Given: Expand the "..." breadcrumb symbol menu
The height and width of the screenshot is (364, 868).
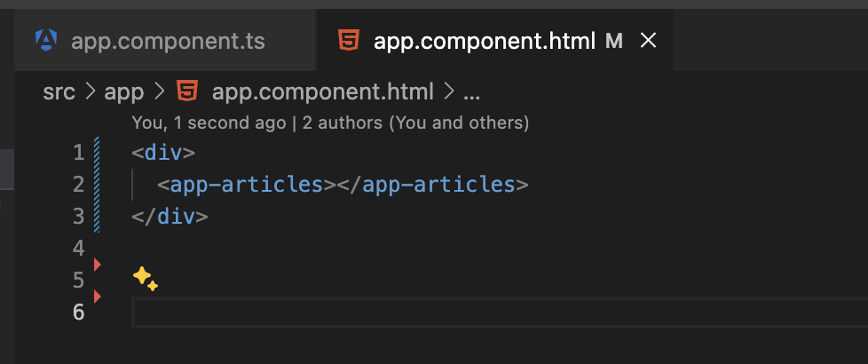Looking at the screenshot, I should [x=471, y=91].
